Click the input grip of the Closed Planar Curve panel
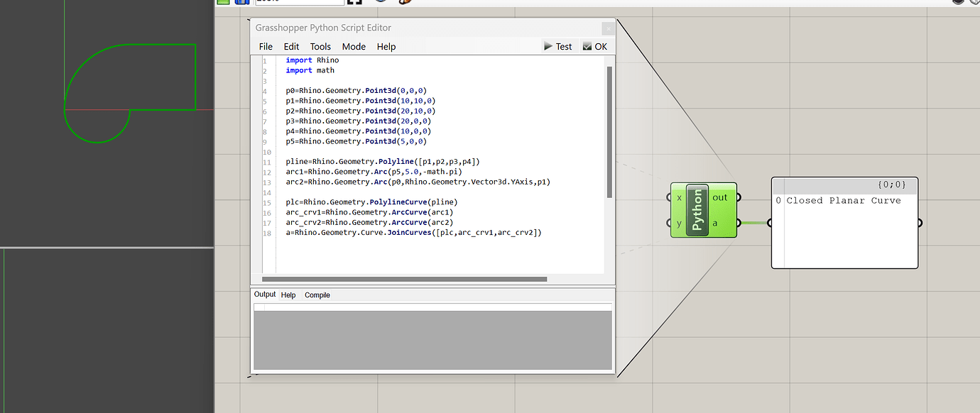The image size is (980, 413). coord(770,223)
